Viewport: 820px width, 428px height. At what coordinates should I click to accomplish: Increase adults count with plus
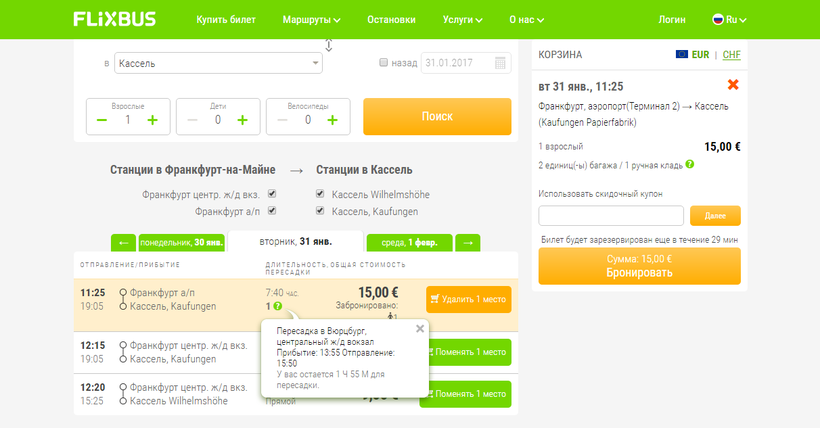click(152, 120)
